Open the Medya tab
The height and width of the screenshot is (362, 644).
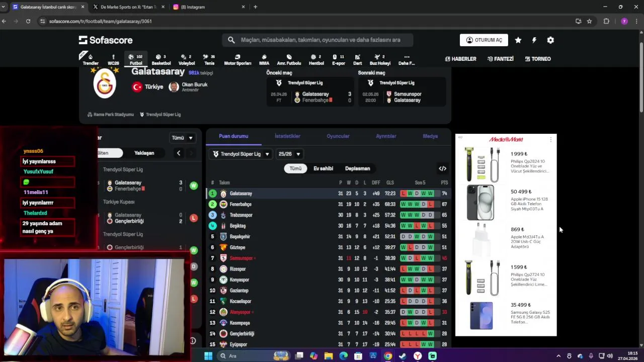pos(430,136)
